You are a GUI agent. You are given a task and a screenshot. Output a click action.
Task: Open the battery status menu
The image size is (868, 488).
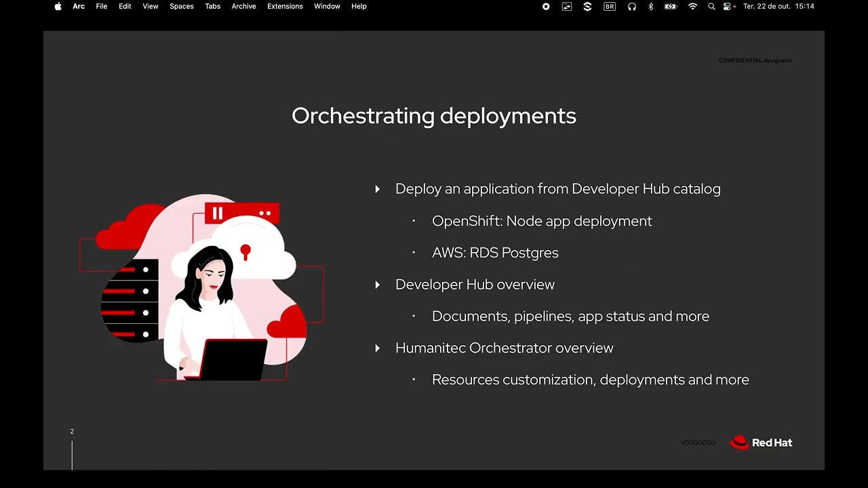point(671,6)
